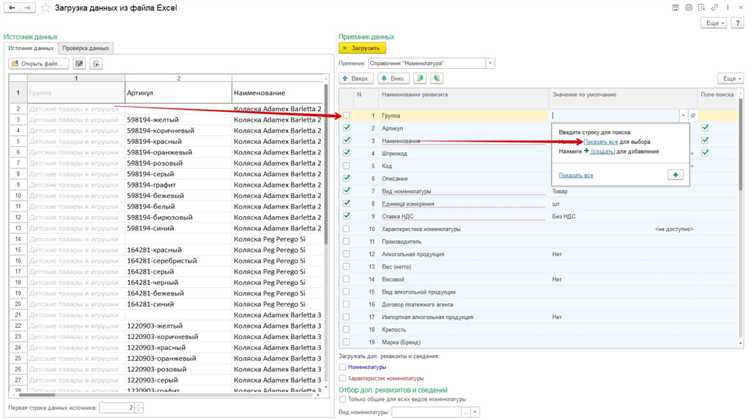Go forward with the right arrow button
This screenshot has width=750, height=420.
coord(27,8)
